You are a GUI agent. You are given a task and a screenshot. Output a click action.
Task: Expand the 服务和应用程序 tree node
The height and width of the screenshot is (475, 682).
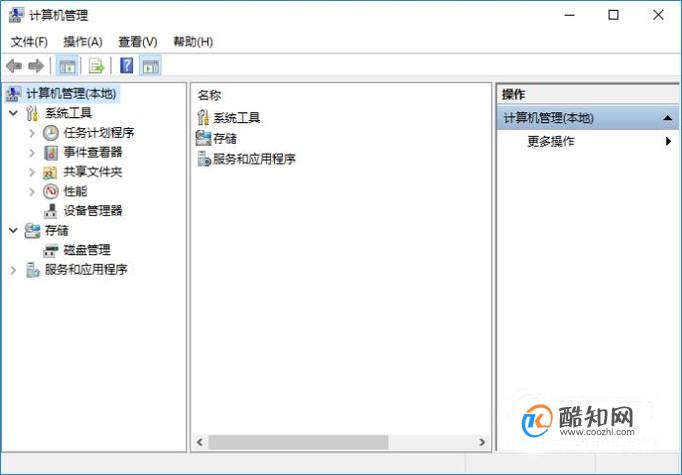(13, 270)
